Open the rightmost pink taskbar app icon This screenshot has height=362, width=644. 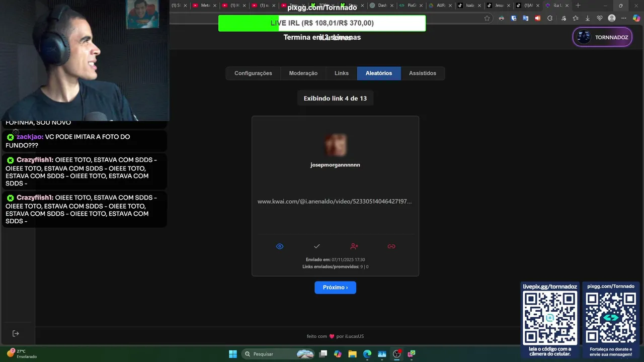[x=412, y=354]
